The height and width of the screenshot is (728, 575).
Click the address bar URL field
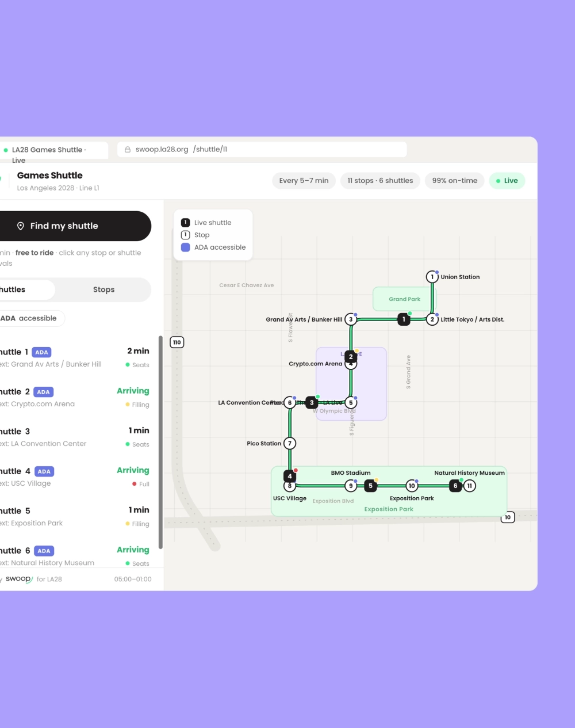262,149
